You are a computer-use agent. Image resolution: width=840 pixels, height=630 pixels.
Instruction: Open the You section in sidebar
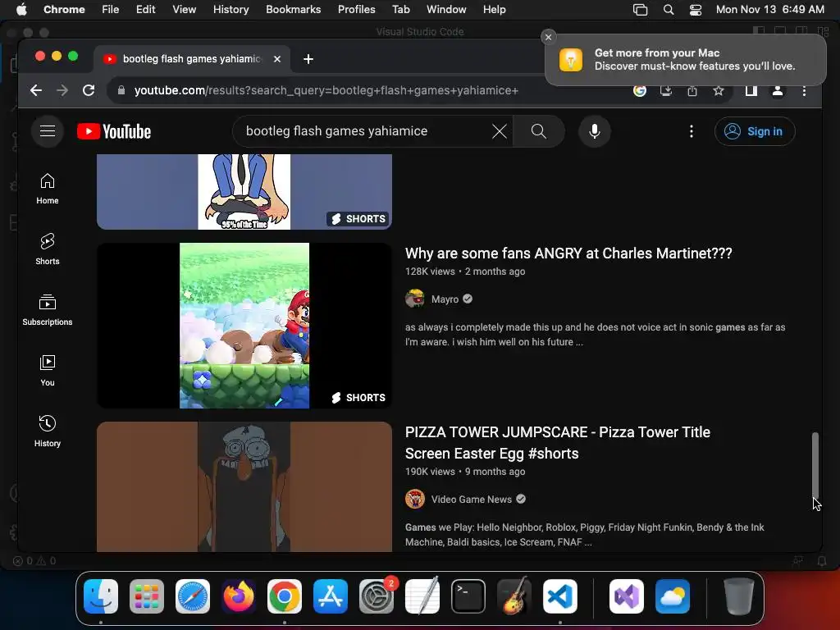(48, 370)
